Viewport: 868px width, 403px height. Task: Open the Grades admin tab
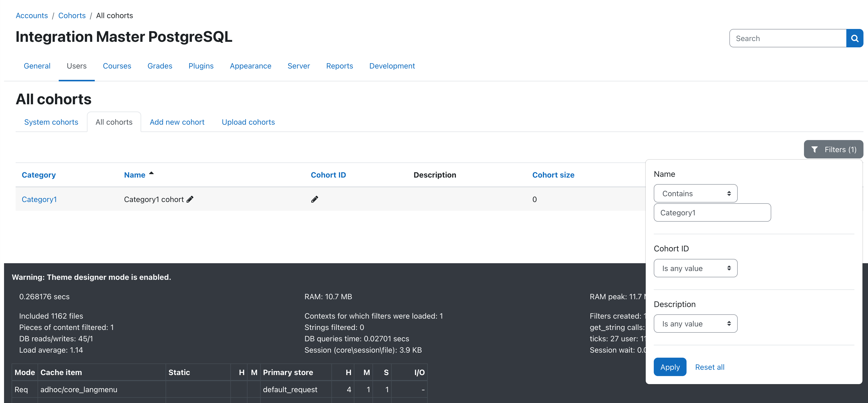coord(160,66)
